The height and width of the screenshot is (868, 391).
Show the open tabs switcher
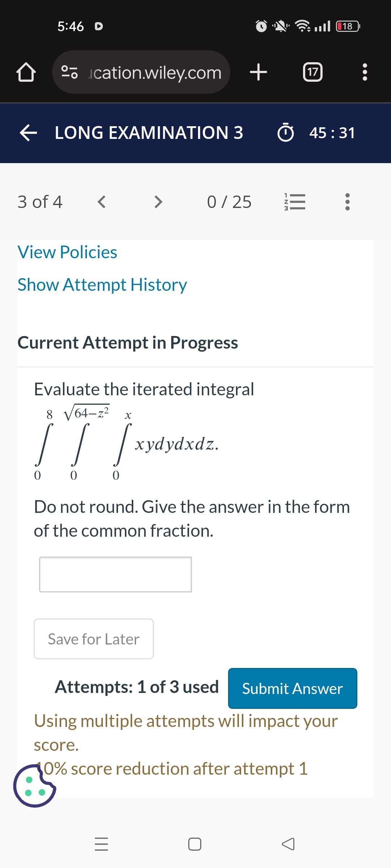click(x=312, y=72)
